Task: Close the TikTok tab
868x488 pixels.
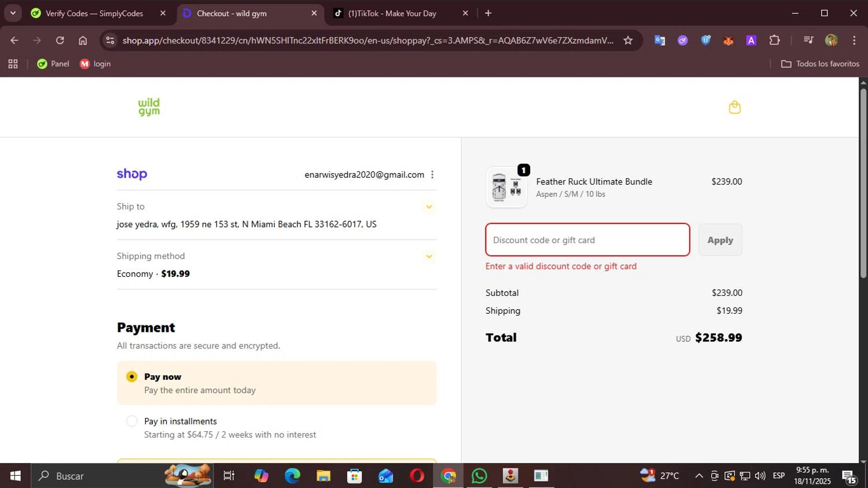Action: pos(465,13)
